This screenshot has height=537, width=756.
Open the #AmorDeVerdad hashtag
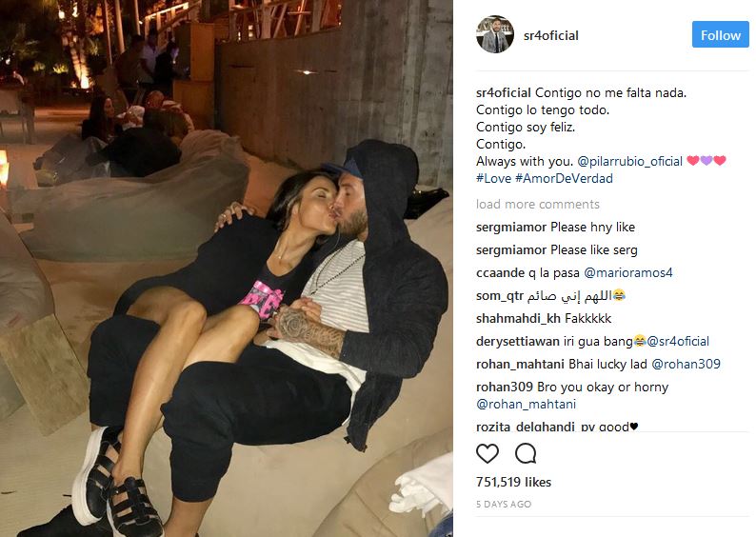(x=564, y=178)
